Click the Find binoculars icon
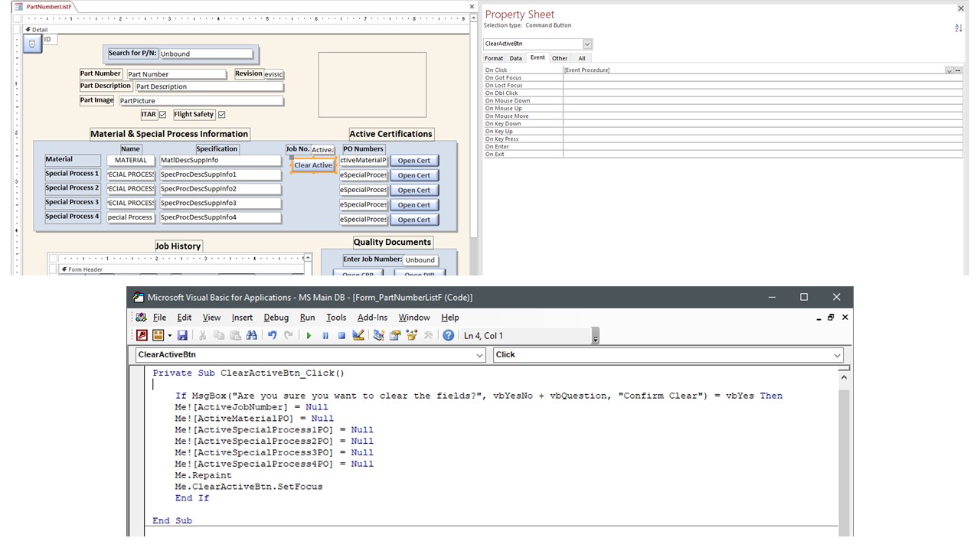980x551 pixels. pos(251,335)
